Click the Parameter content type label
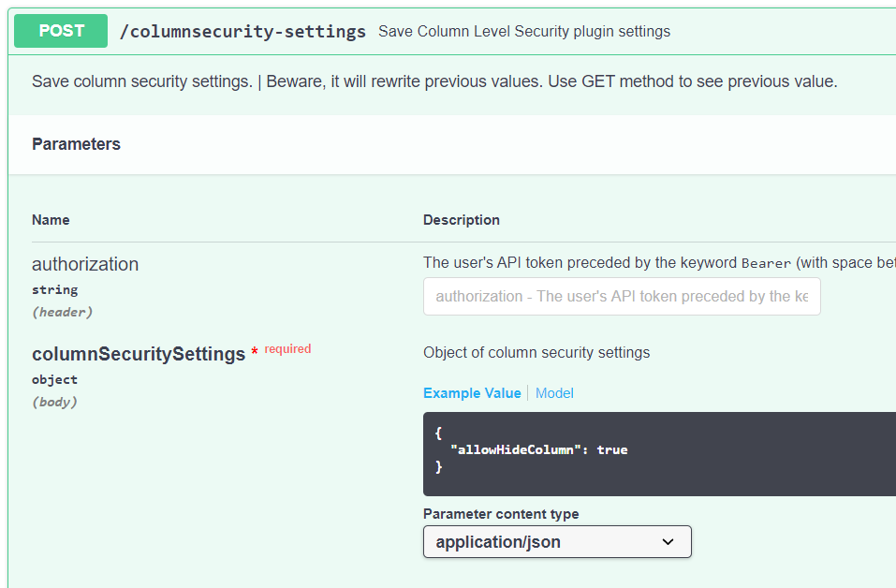Viewport: 896px width, 588px height. tap(501, 514)
